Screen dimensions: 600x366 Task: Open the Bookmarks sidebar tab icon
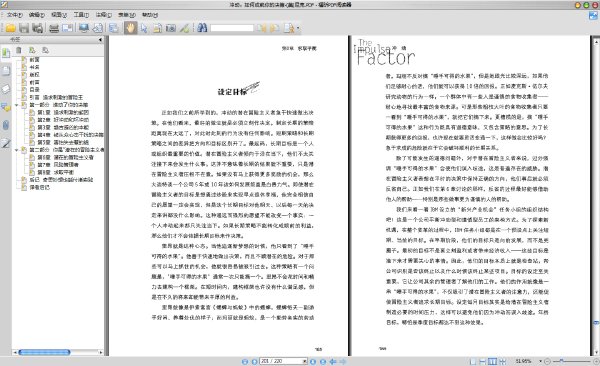[6, 53]
